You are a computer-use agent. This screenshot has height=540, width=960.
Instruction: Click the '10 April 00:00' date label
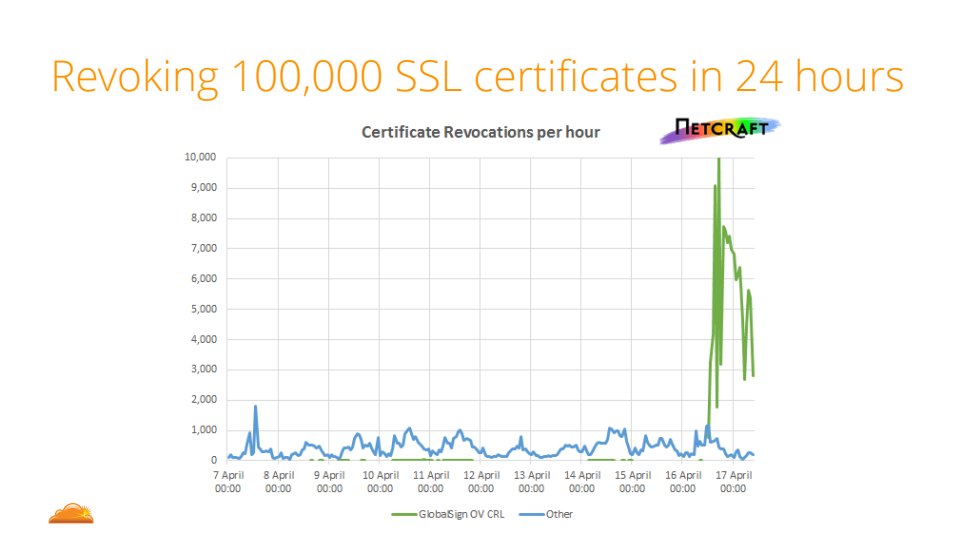point(380,482)
